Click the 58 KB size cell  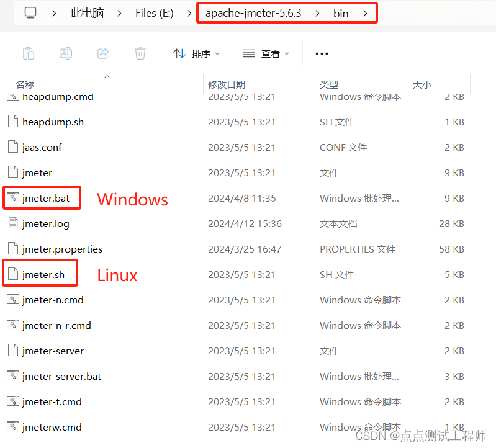(451, 249)
